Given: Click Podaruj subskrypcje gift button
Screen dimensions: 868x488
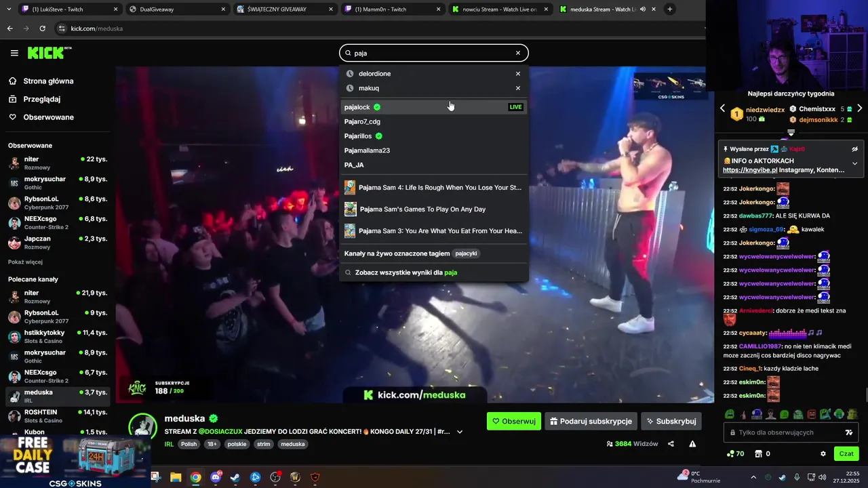Looking at the screenshot, I should coord(591,421).
